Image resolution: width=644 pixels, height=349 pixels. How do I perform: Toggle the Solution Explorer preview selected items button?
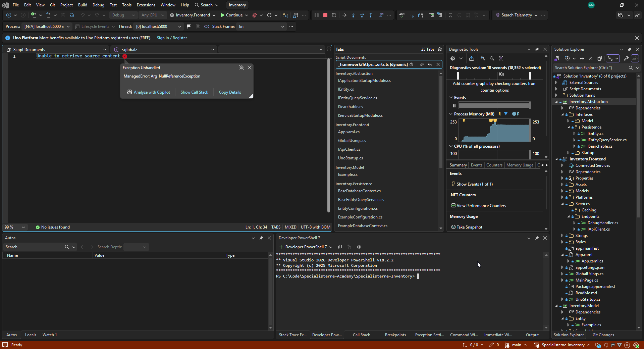pos(635,58)
